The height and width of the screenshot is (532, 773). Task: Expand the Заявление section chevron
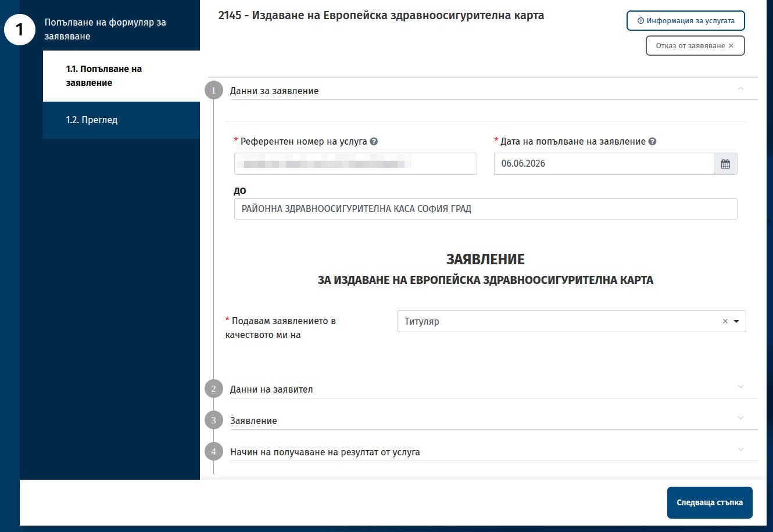coord(740,418)
